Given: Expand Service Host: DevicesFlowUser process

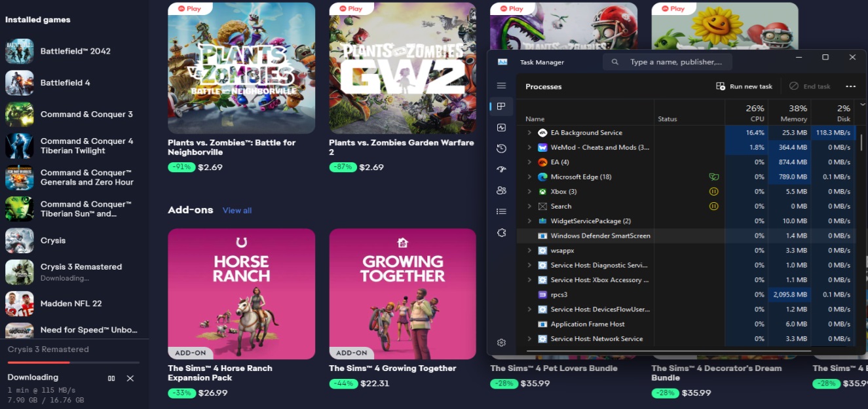Looking at the screenshot, I should point(529,310).
